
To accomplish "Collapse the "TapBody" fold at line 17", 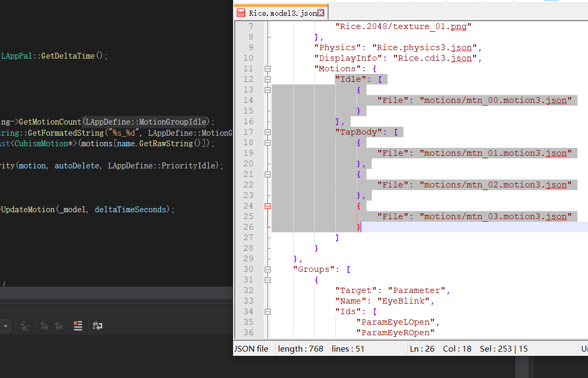I will [267, 132].
